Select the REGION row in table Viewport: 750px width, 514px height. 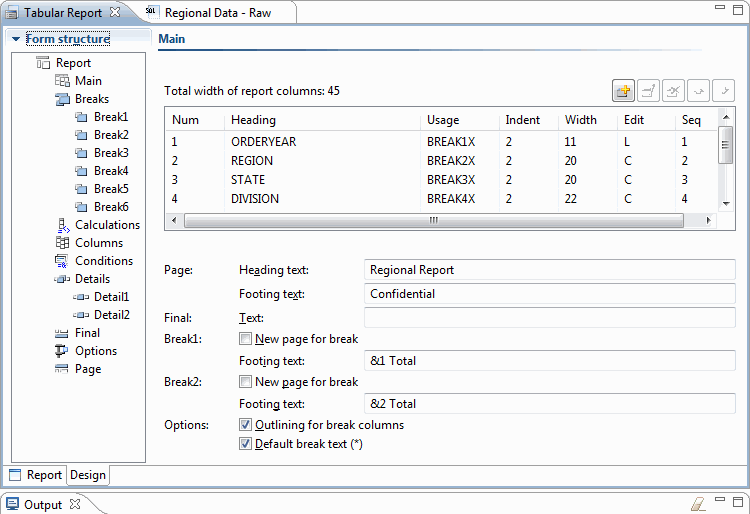(x=441, y=161)
